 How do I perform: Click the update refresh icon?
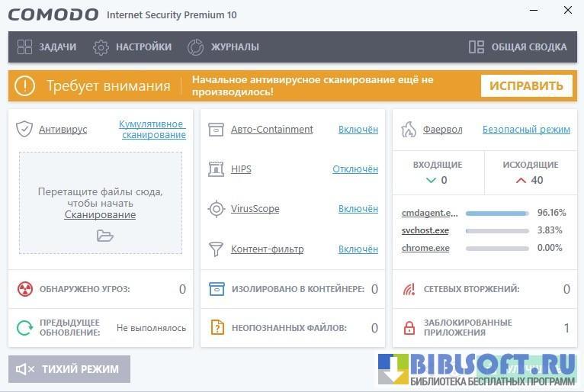click(x=24, y=328)
